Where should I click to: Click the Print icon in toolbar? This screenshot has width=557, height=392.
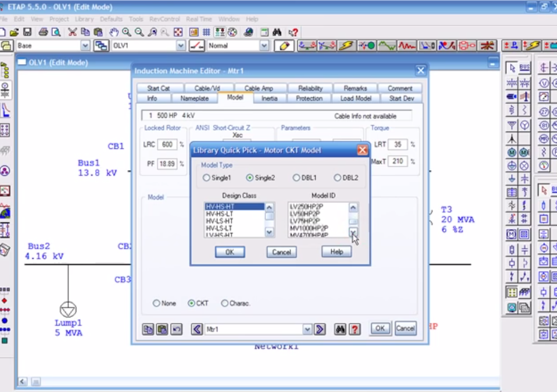pyautogui.click(x=43, y=32)
